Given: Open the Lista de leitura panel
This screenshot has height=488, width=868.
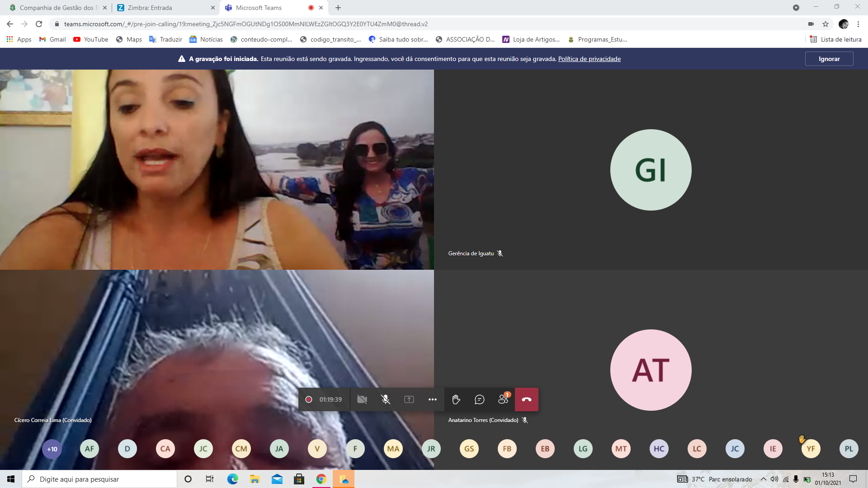Looking at the screenshot, I should (x=836, y=39).
